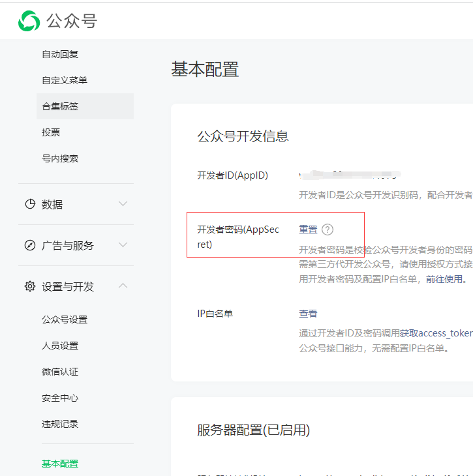The height and width of the screenshot is (476, 473).
Task: Click the 设置与开发 gear icon
Action: (30, 286)
